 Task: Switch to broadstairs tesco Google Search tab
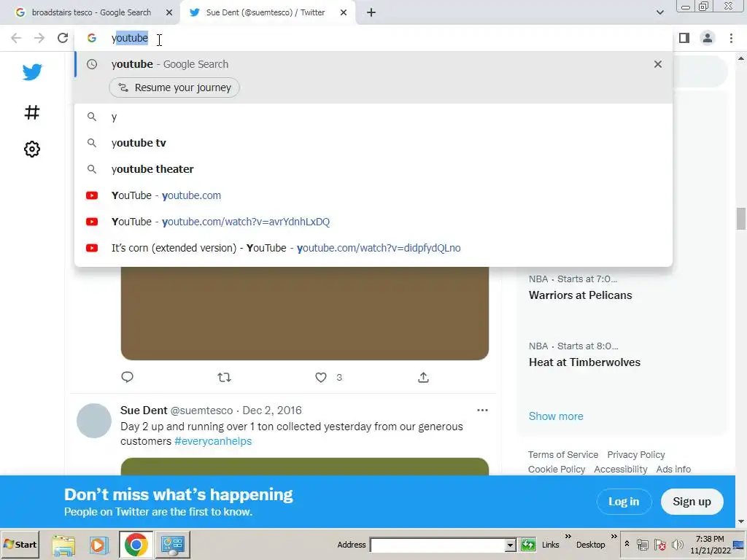pyautogui.click(x=91, y=12)
